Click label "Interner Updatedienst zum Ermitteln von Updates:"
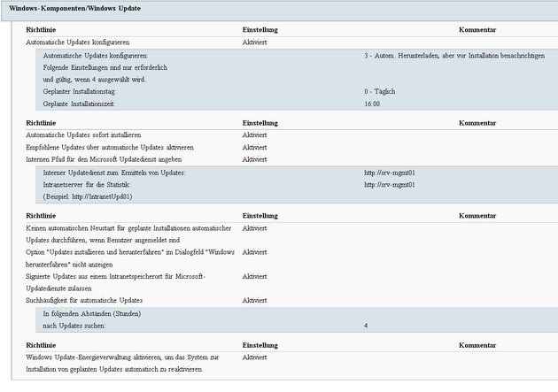This screenshot has width=558, height=392. [114, 173]
